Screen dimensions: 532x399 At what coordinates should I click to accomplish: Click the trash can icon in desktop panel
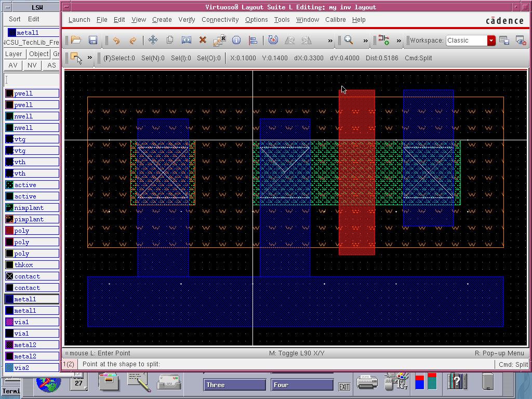[488, 381]
